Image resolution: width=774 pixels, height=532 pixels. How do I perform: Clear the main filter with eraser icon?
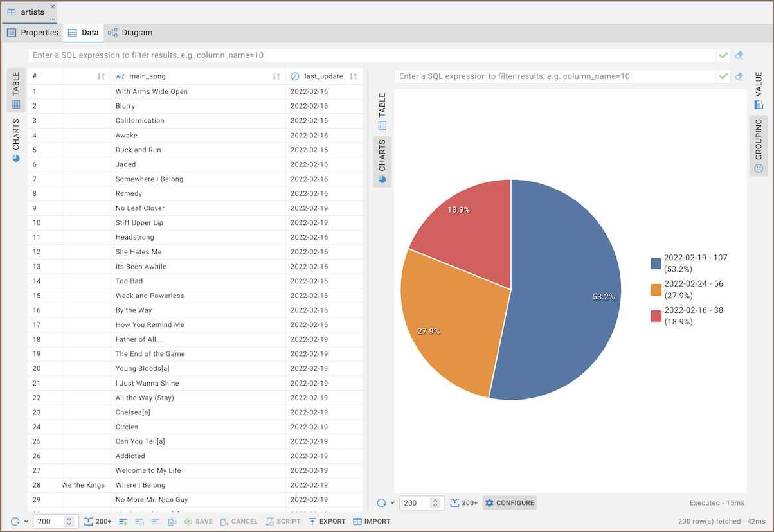coord(739,56)
